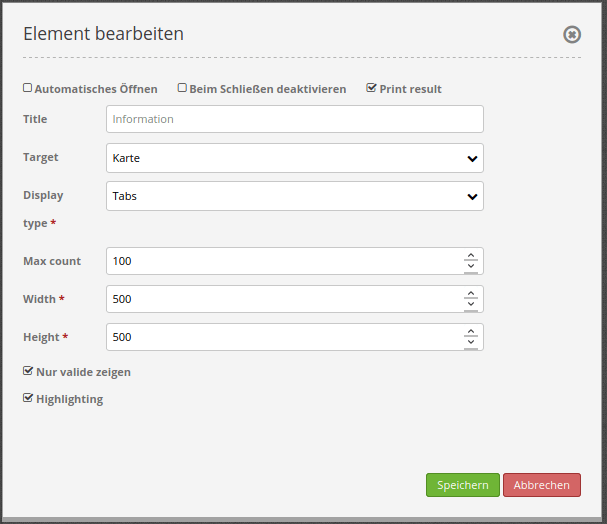
Task: Increase Max count with the up arrow
Action: (471, 256)
